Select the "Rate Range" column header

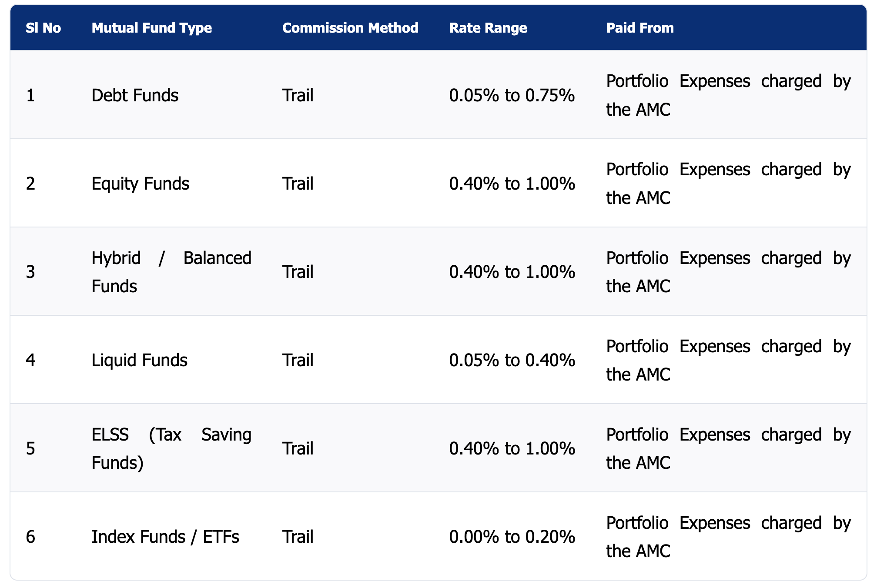click(x=488, y=28)
